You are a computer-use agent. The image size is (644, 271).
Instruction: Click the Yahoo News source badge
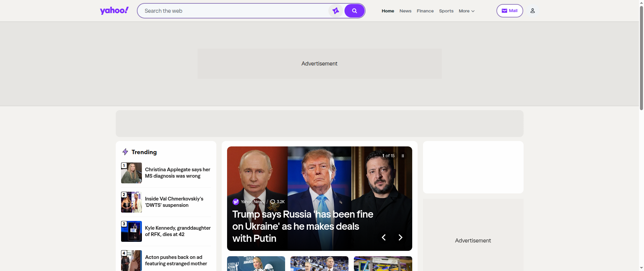point(249,202)
